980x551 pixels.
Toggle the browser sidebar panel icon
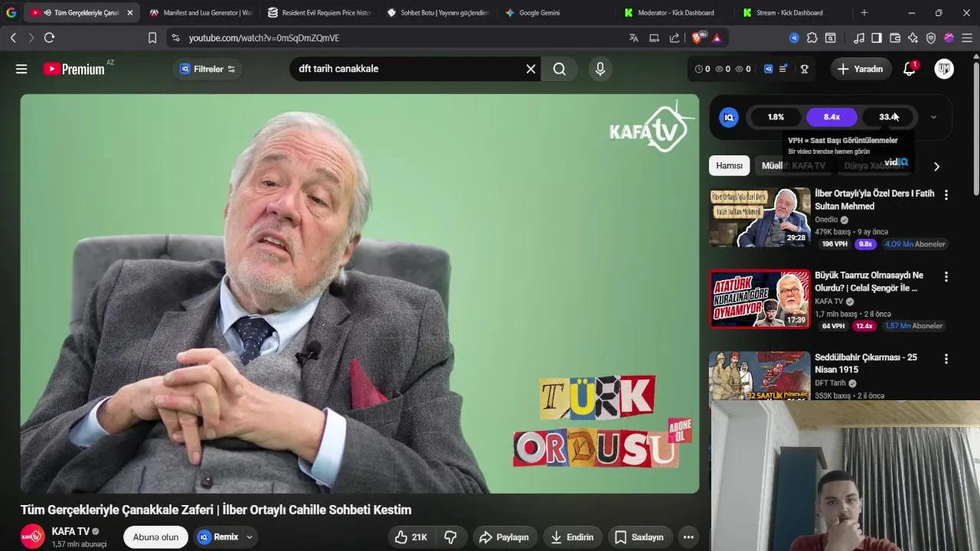pos(877,37)
